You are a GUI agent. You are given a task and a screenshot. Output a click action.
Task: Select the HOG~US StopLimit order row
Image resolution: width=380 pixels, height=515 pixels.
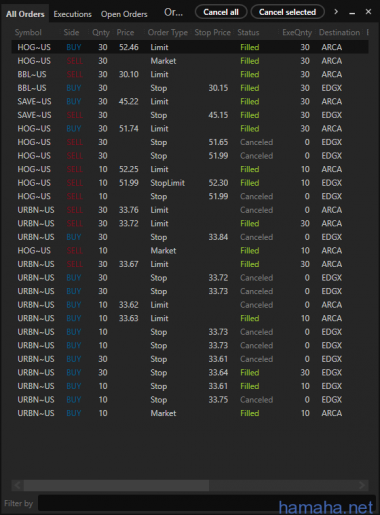click(x=190, y=183)
